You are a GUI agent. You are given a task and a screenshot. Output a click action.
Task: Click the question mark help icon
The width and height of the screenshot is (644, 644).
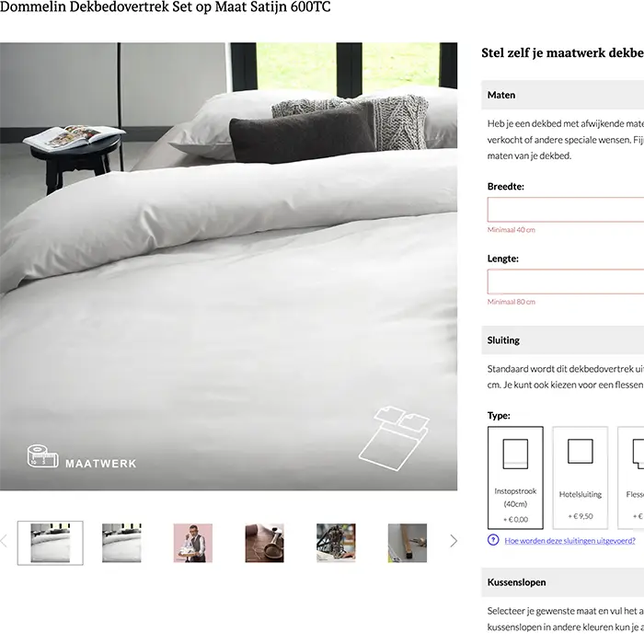pos(493,540)
